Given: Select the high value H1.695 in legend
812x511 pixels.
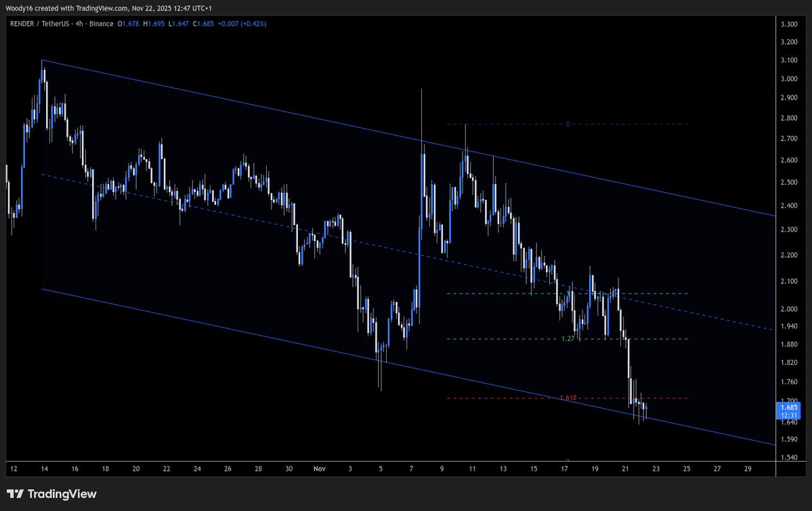Looking at the screenshot, I should pos(153,23).
